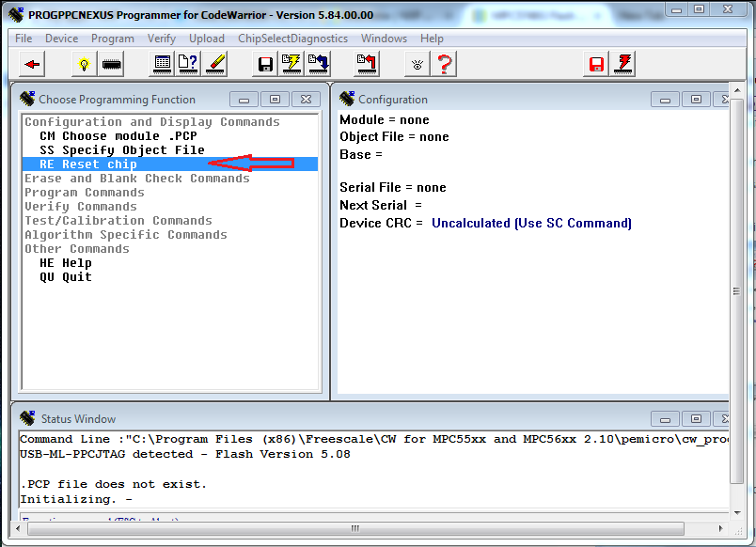
Task: Minimize the Status Window panel
Action: pyautogui.click(x=665, y=419)
